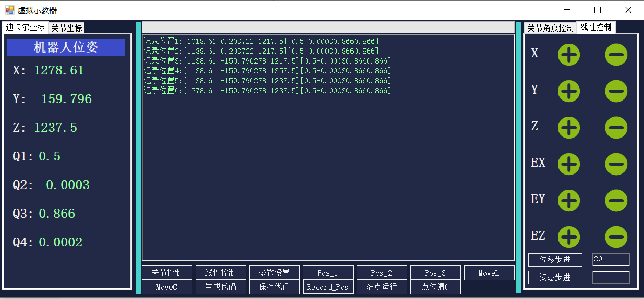Maximize the 虚拟示教器 window

(x=598, y=10)
